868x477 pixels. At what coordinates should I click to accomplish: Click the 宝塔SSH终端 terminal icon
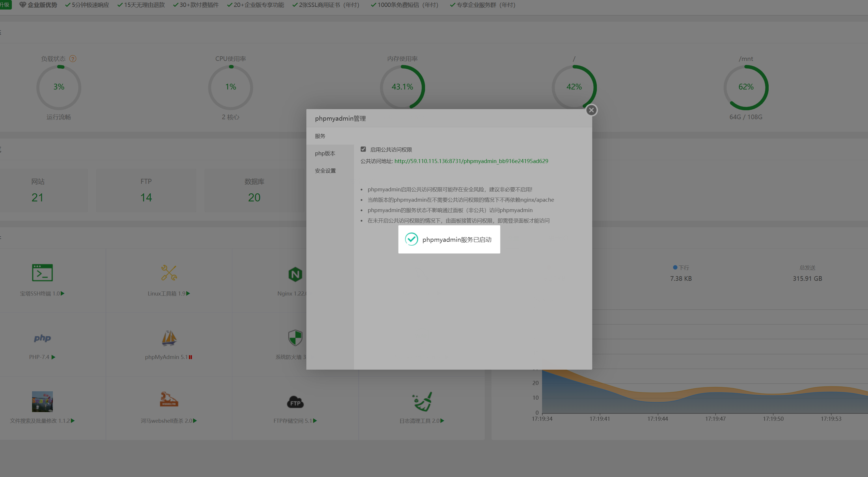42,273
